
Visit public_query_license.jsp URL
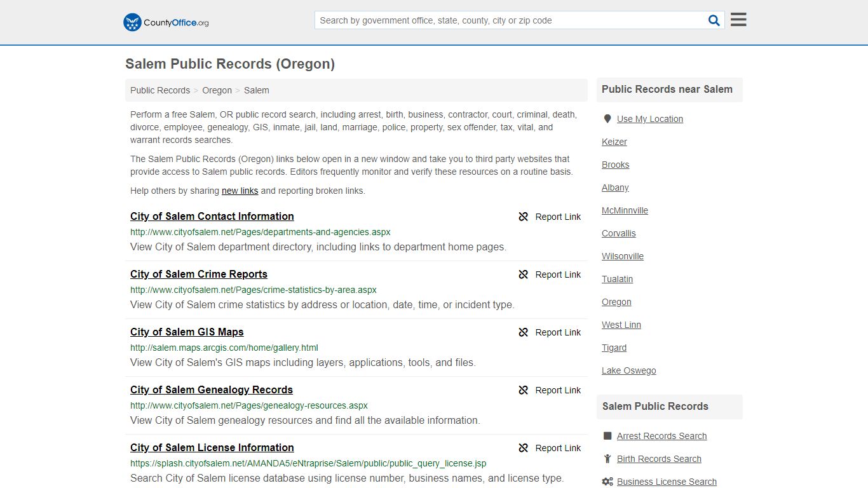pos(308,463)
